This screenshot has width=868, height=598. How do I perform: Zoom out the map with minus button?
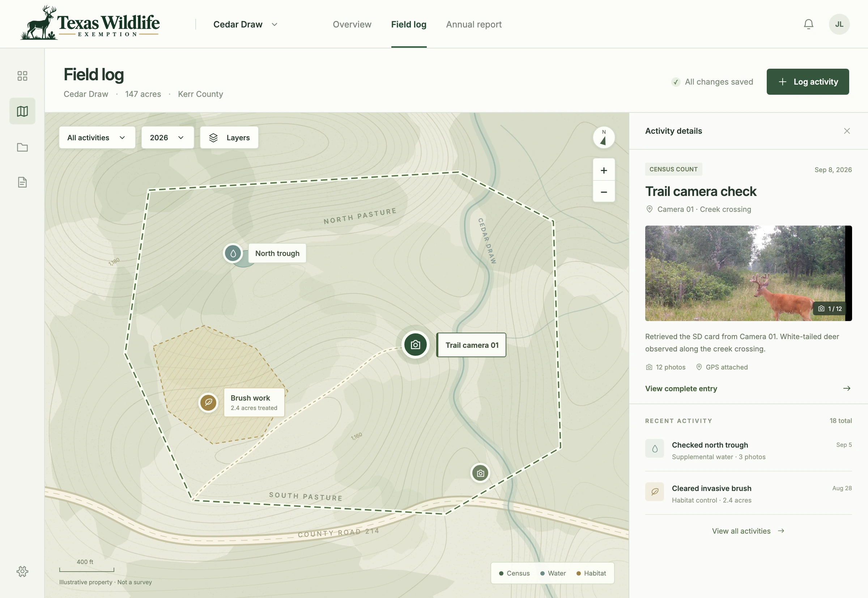pyautogui.click(x=603, y=192)
